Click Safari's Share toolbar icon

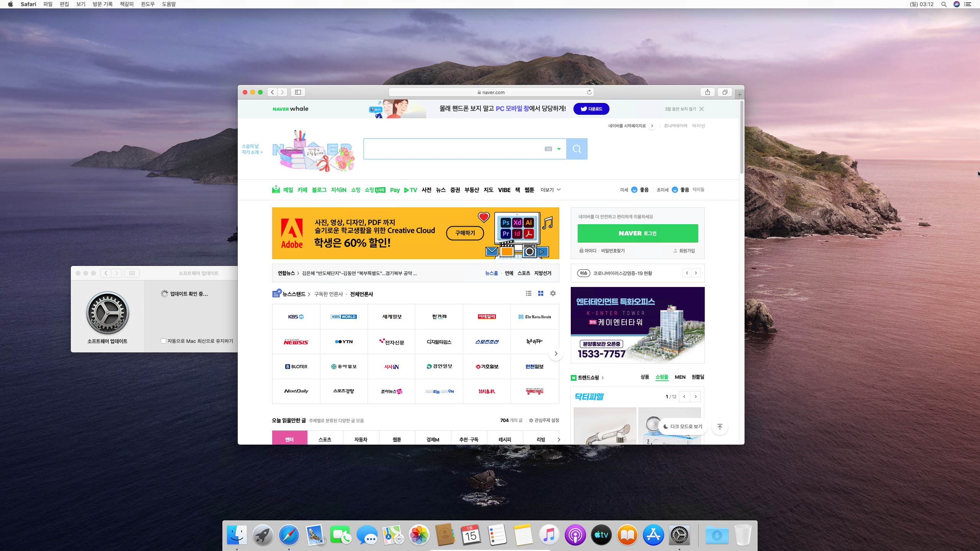(x=707, y=92)
